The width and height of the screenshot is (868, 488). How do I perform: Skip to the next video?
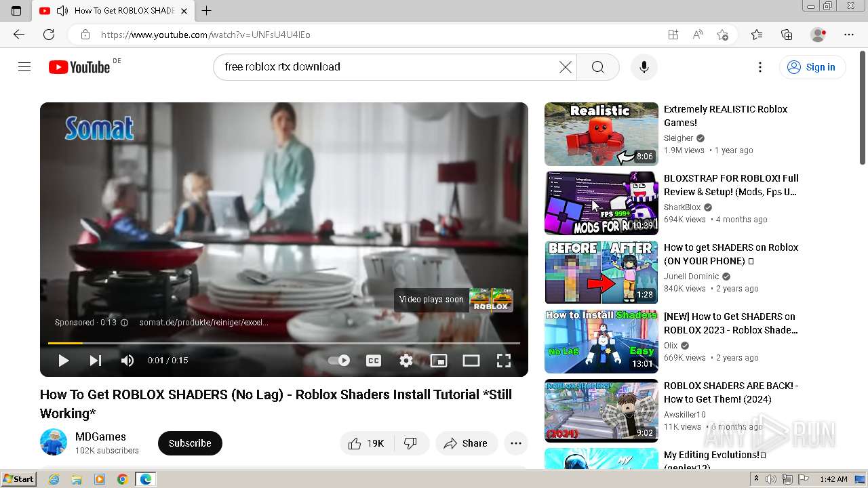(x=96, y=361)
